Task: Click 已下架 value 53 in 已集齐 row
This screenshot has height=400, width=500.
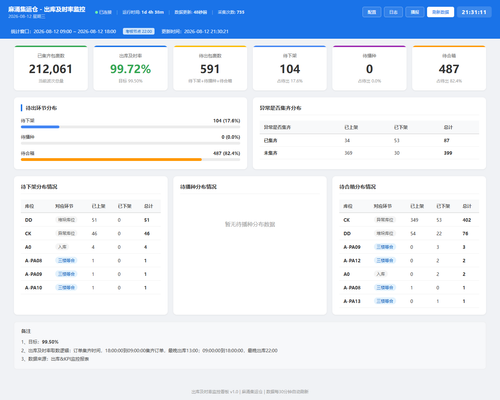Action: coord(397,140)
